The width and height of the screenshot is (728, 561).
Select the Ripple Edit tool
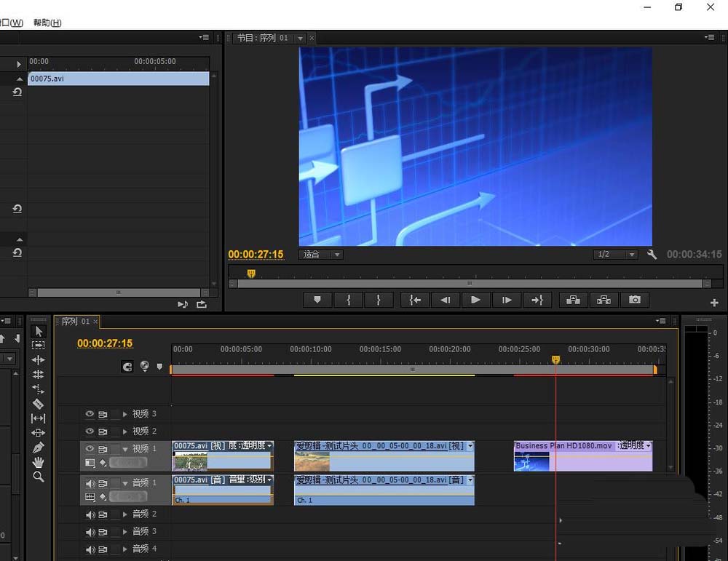tap(38, 359)
